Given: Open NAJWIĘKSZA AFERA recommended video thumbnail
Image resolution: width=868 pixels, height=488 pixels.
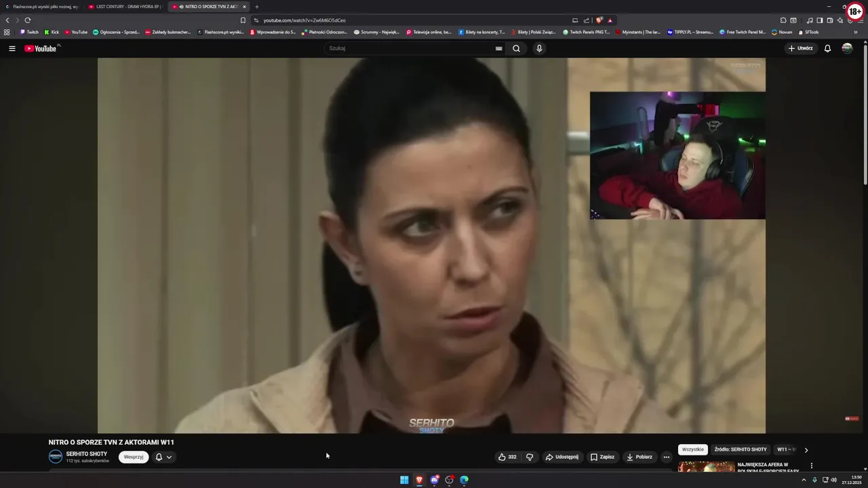Looking at the screenshot, I should pos(706,467).
